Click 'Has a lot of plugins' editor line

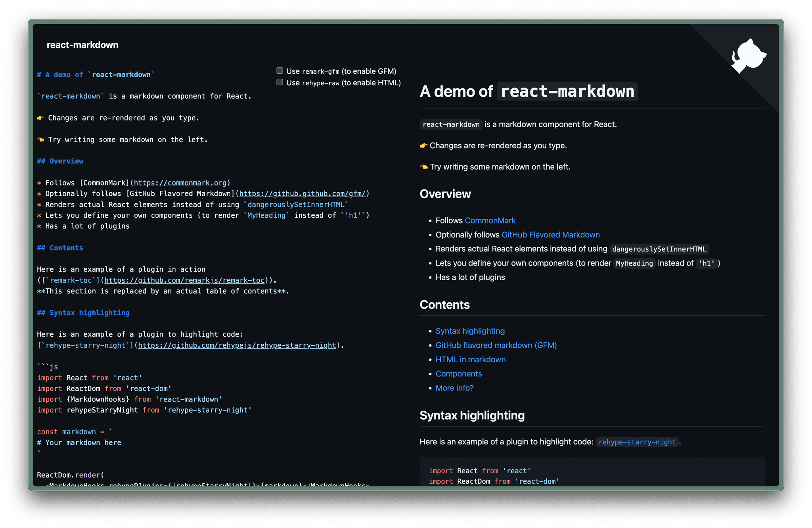(x=83, y=226)
